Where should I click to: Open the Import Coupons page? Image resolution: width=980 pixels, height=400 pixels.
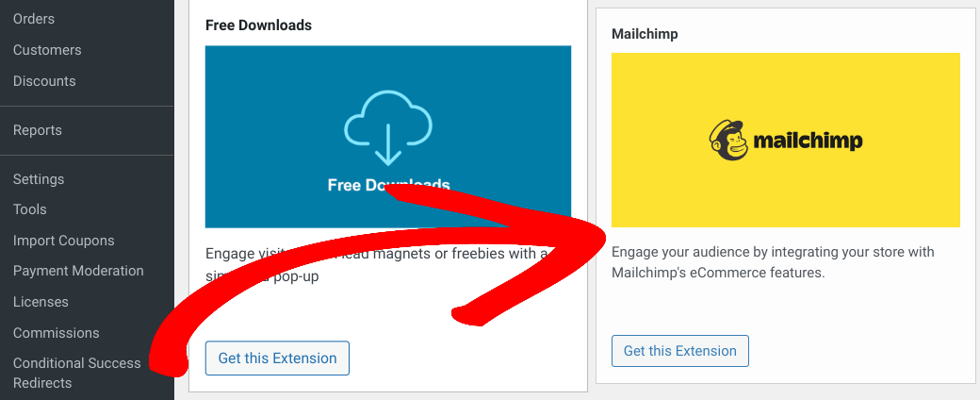(x=64, y=241)
